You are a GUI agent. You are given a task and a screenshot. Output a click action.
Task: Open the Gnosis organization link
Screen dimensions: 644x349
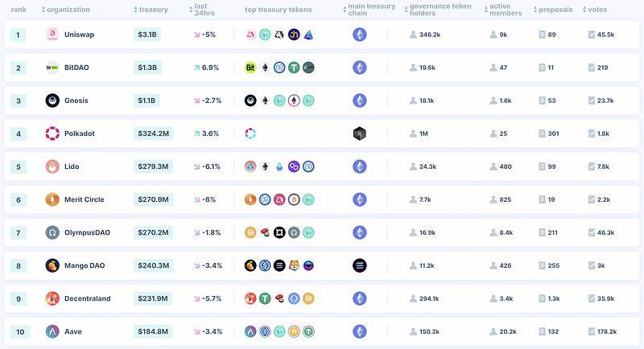[x=76, y=101]
